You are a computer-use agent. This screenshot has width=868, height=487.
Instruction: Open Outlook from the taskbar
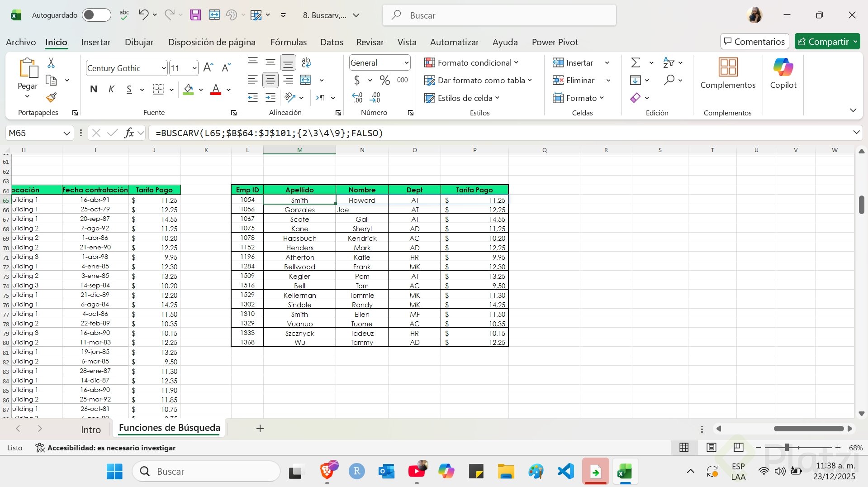[x=387, y=472]
